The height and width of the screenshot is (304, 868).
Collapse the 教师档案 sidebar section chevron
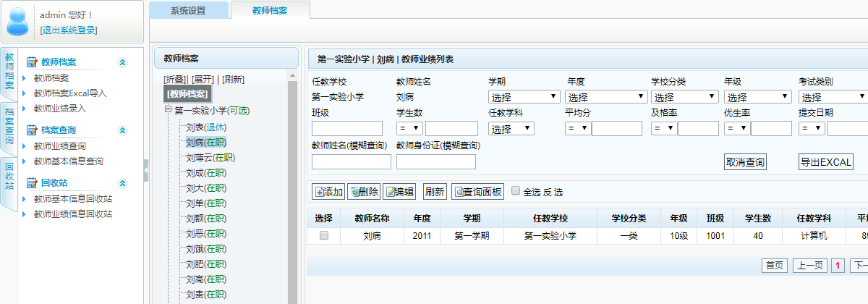click(x=122, y=62)
